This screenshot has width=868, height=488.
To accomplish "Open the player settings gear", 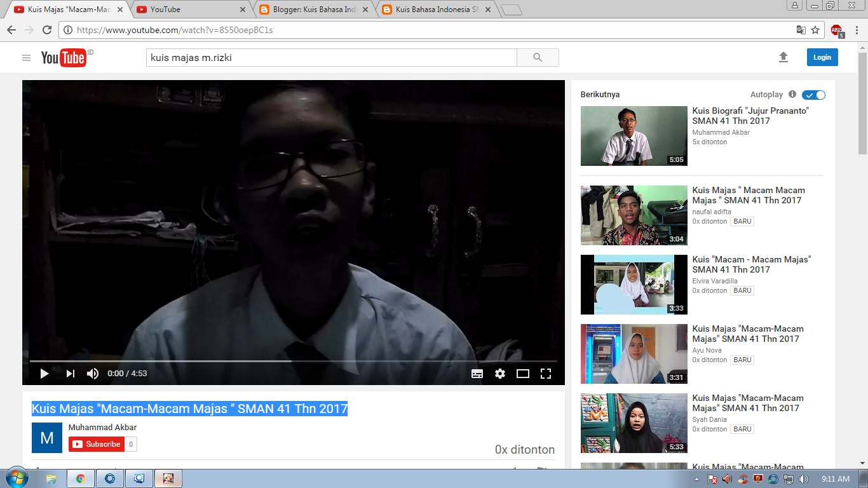I will 500,374.
